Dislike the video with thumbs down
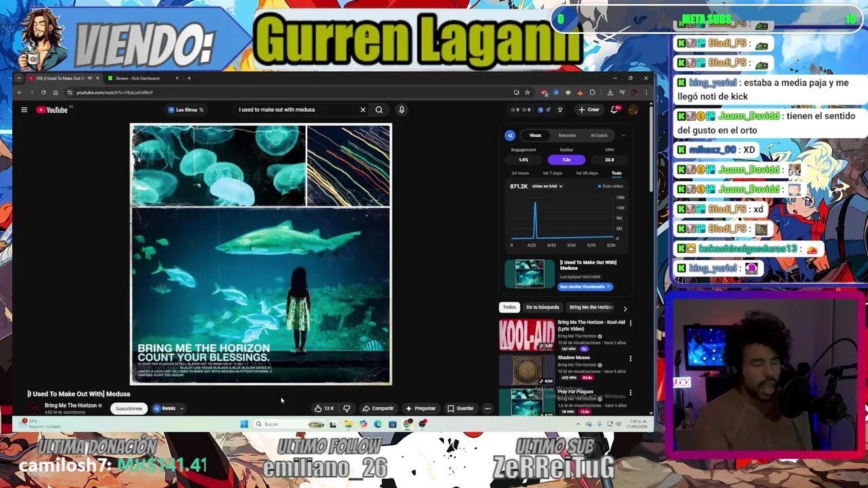 click(347, 409)
